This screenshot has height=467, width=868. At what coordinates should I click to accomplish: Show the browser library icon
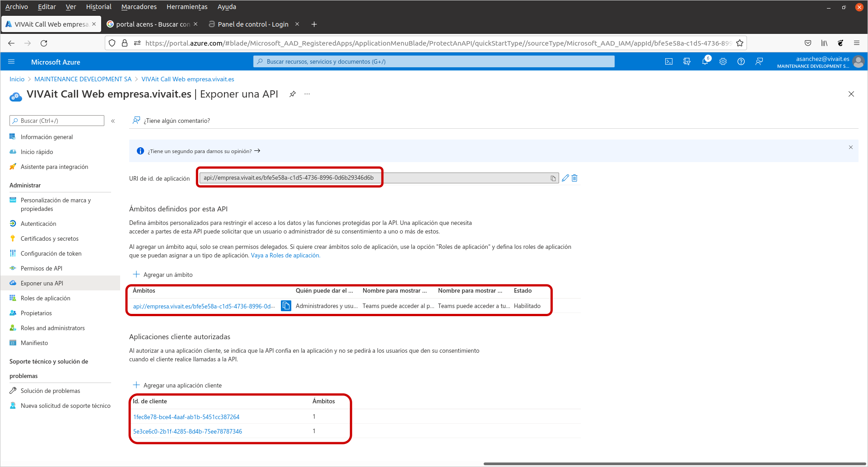pyautogui.click(x=824, y=43)
